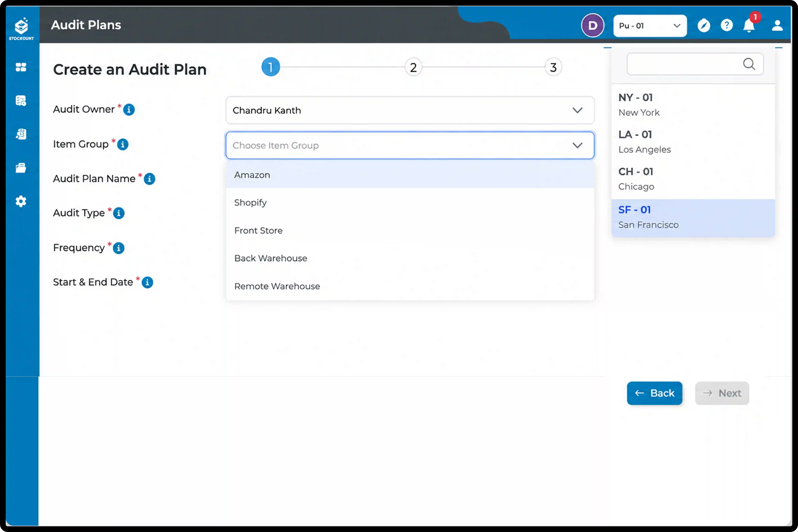Select Amazon item group
This screenshot has width=798, height=532.
point(410,175)
